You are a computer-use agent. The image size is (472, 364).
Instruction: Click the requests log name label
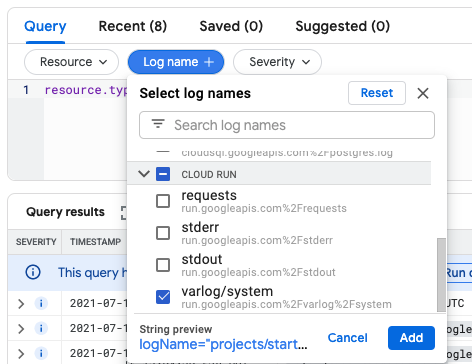[209, 196]
